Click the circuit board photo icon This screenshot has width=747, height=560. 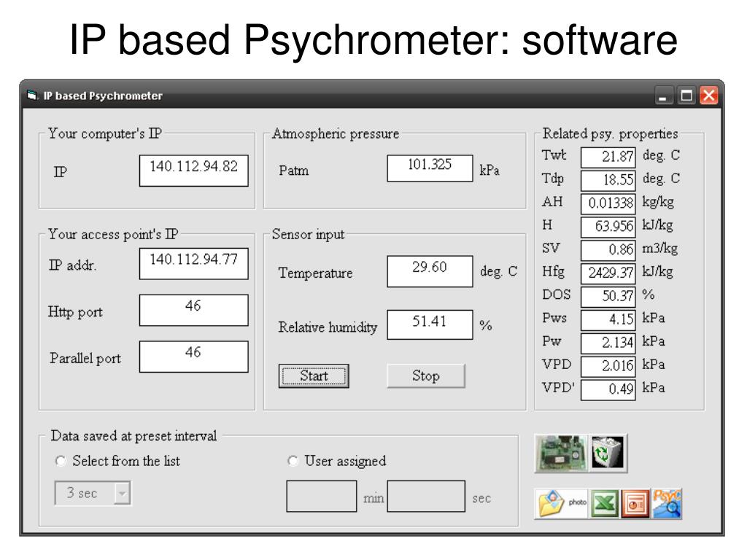coord(562,454)
